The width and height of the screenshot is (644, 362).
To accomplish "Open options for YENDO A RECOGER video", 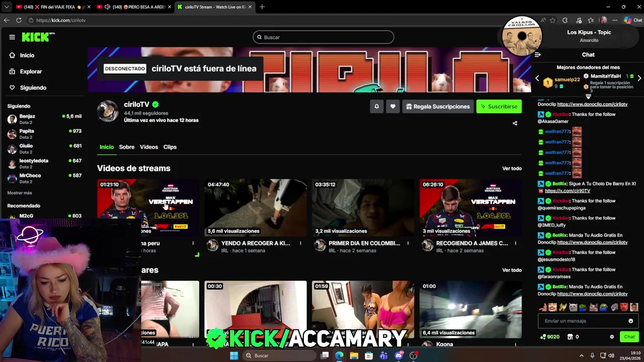I will tap(300, 243).
